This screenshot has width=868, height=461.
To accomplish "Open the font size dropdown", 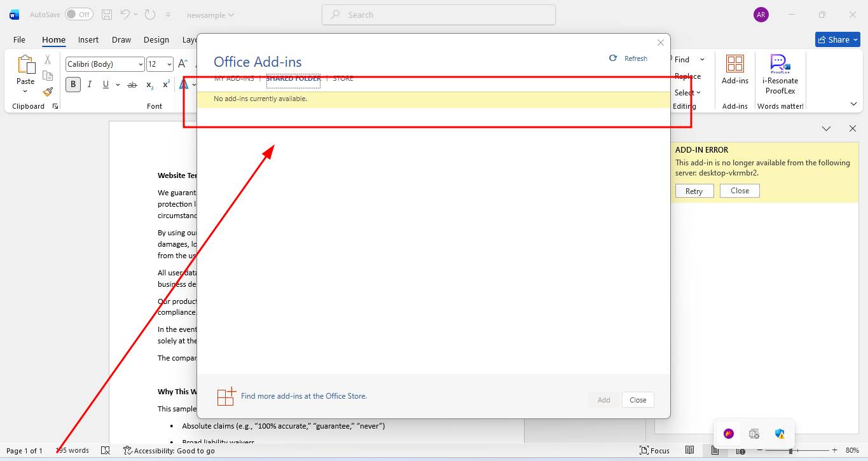I will coord(169,64).
